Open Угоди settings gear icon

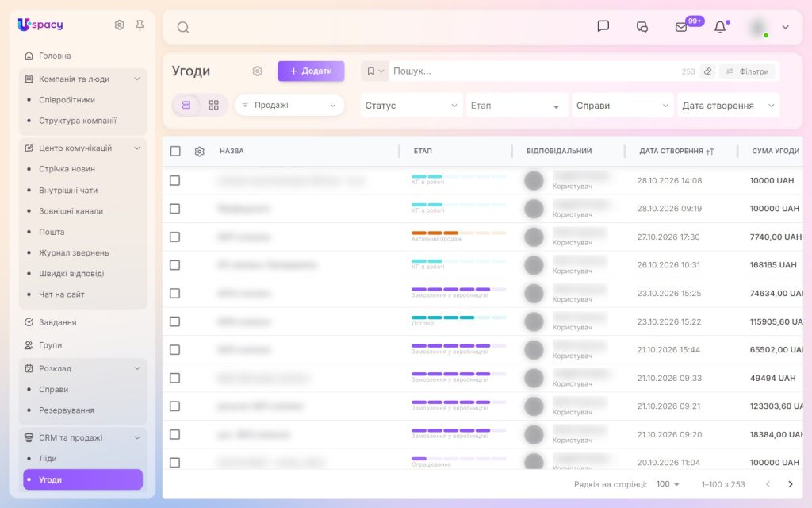point(258,71)
